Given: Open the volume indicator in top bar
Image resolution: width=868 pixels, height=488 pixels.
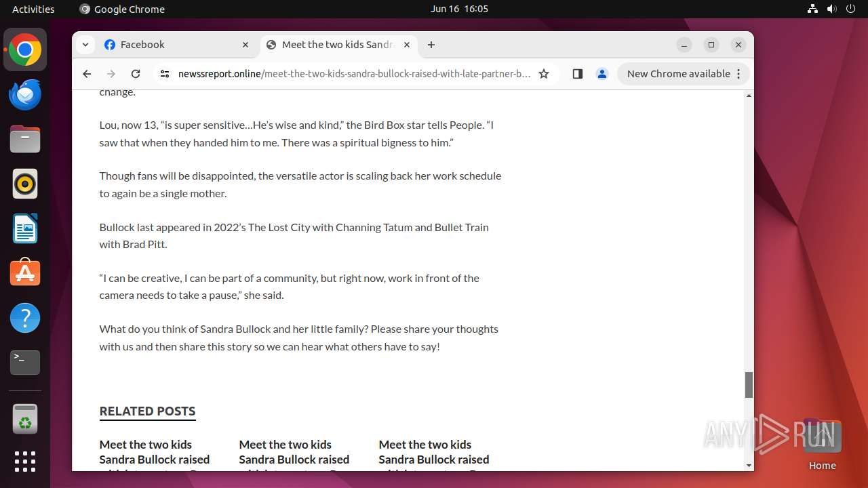Looking at the screenshot, I should coord(831,9).
